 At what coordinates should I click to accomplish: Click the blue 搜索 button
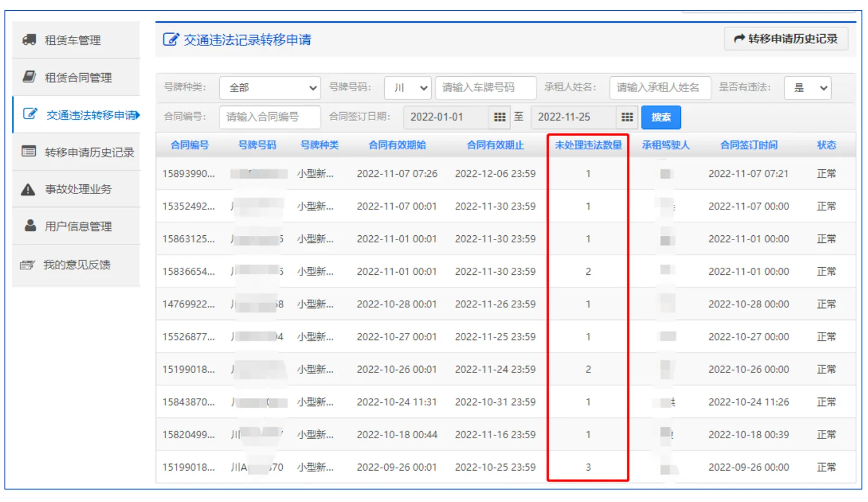(661, 117)
